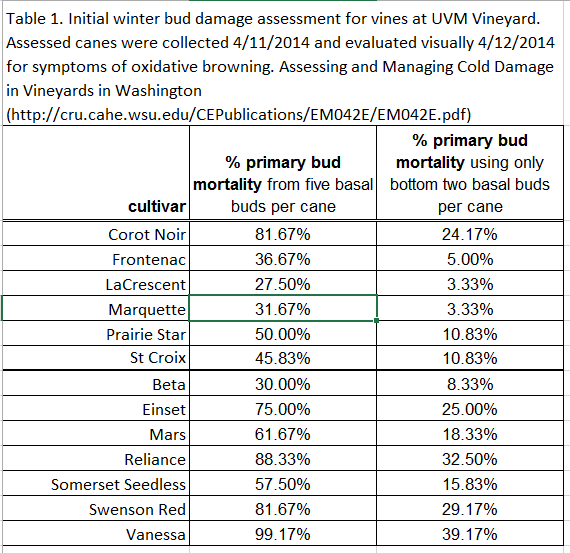Click the selected Marquette 31.67% cell
The width and height of the screenshot is (570, 553).
[283, 308]
